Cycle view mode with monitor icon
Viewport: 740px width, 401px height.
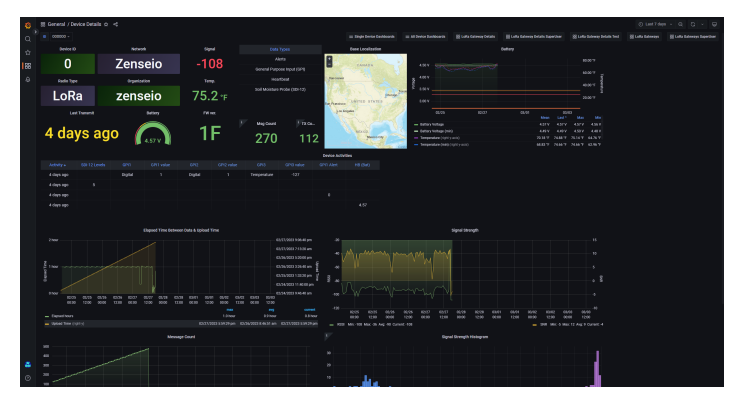click(715, 23)
